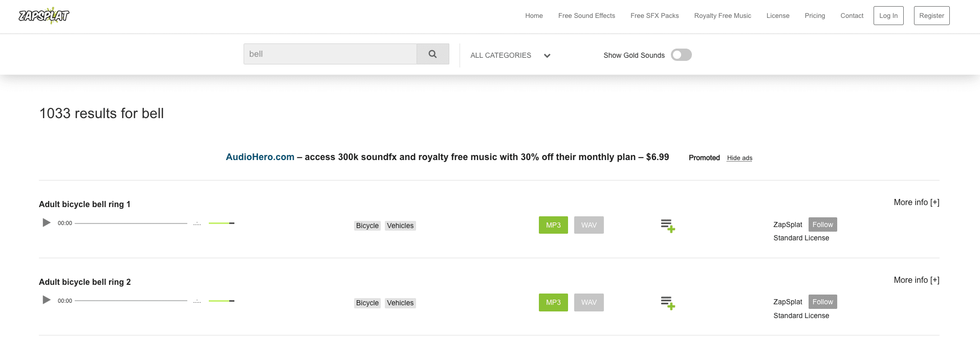Open the ZapSplat logo homepage
Viewport: 980px width, 337px height.
pos(44,15)
